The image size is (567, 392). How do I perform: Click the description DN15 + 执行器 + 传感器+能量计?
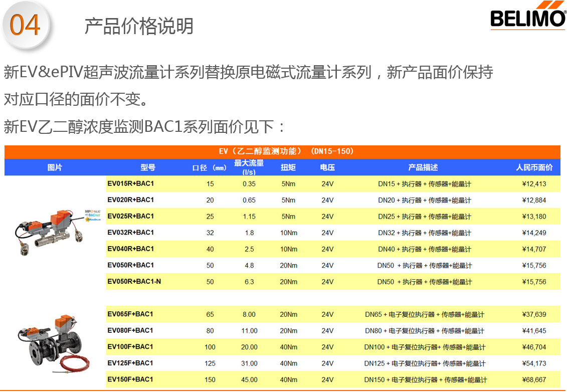[x=425, y=183]
